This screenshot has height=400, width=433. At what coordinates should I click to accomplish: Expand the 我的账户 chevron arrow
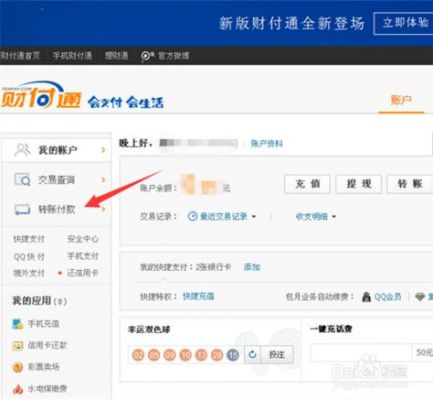[x=103, y=150]
